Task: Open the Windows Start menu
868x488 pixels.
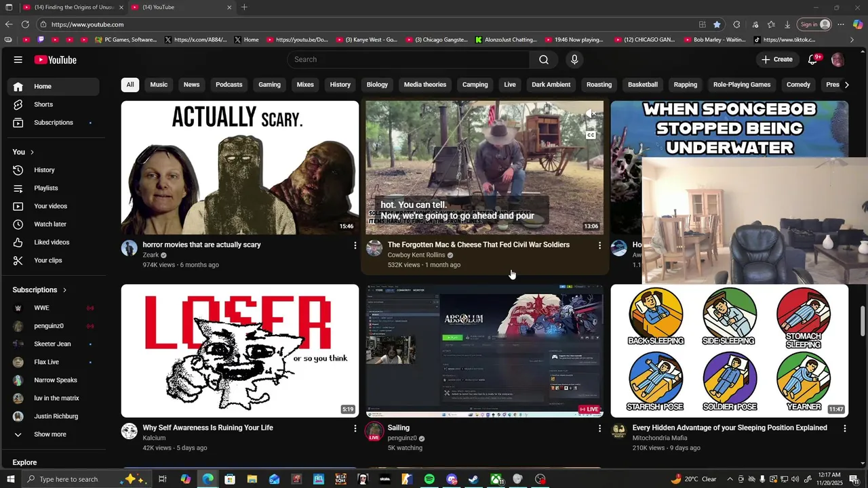Action: (x=10, y=479)
